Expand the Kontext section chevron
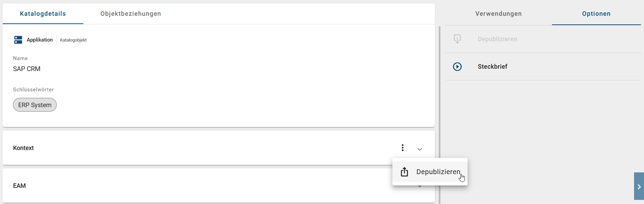Viewport: 644px width, 204px height. tap(419, 149)
